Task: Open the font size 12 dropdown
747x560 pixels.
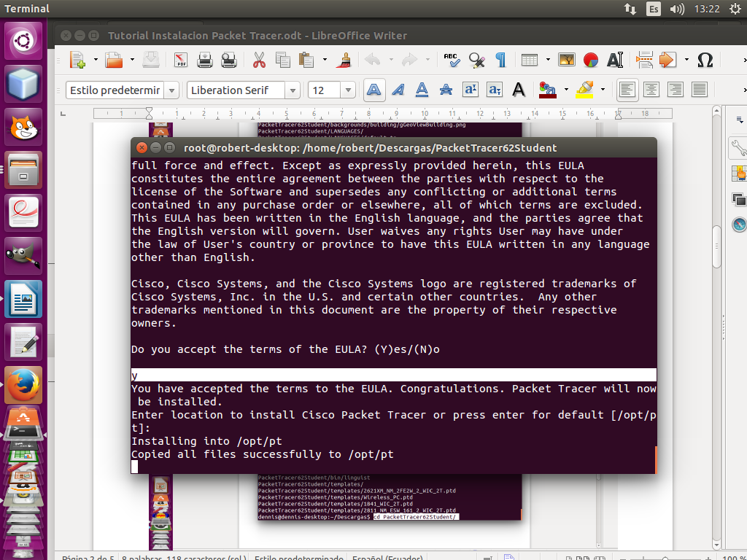Action: coord(348,90)
